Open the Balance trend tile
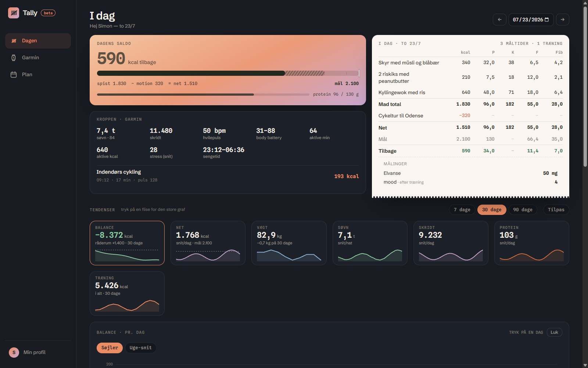 (127, 243)
